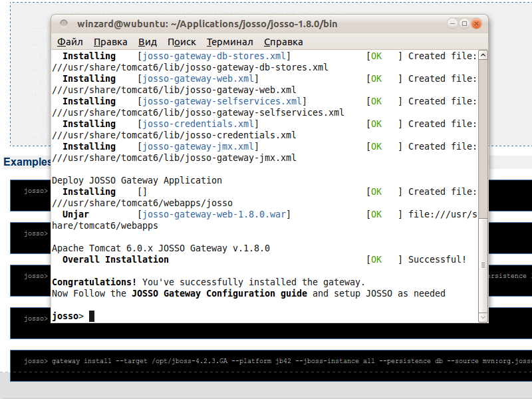
Task: Click the blue text josso-gateway-web.xml
Action: point(198,78)
